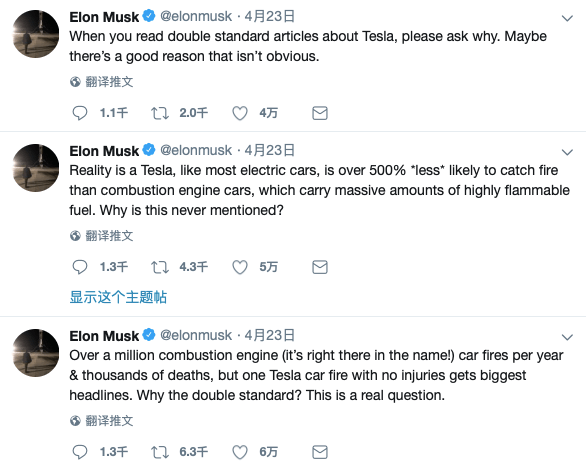Expand the second tweet's more-options chevron
This screenshot has width=586, height=473.
click(x=567, y=152)
